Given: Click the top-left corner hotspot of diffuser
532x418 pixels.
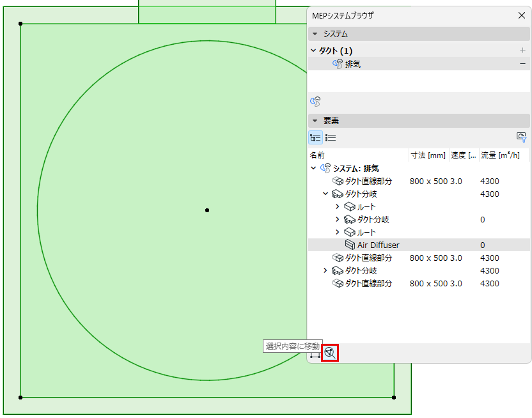Looking at the screenshot, I should [x=20, y=24].
